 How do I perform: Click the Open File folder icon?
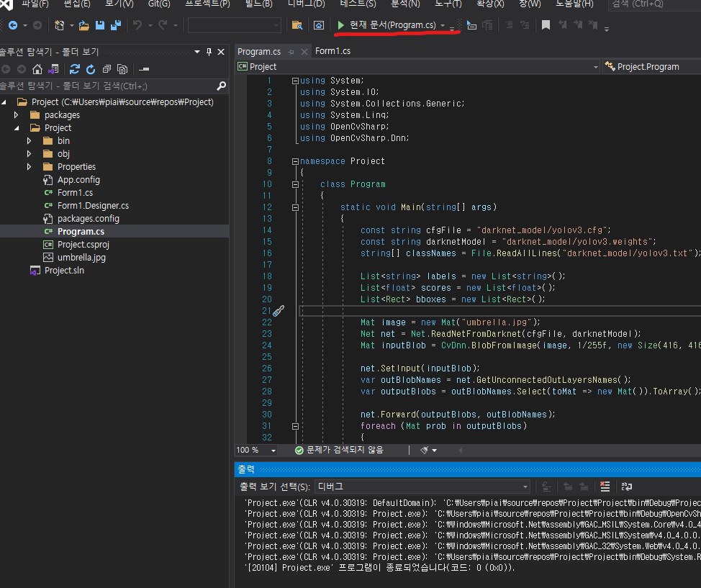coord(84,26)
